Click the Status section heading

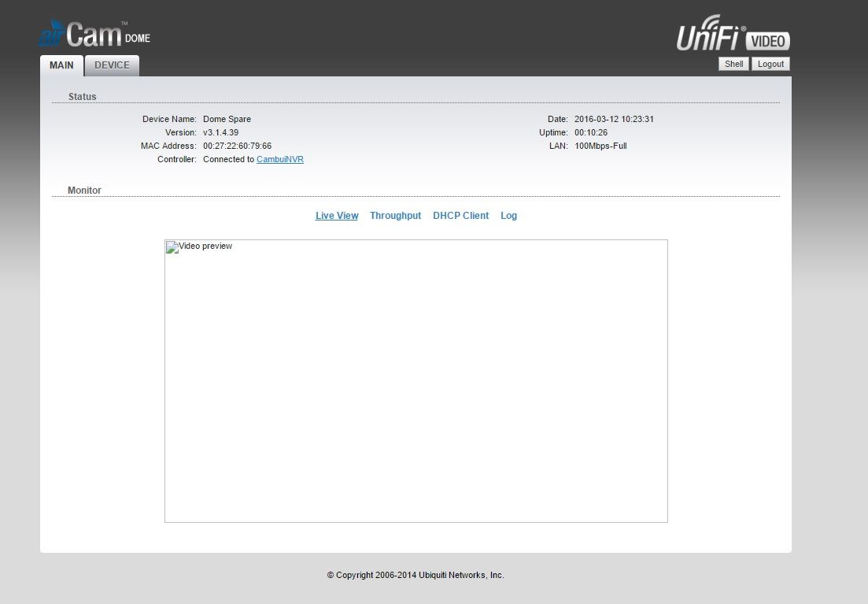point(82,97)
